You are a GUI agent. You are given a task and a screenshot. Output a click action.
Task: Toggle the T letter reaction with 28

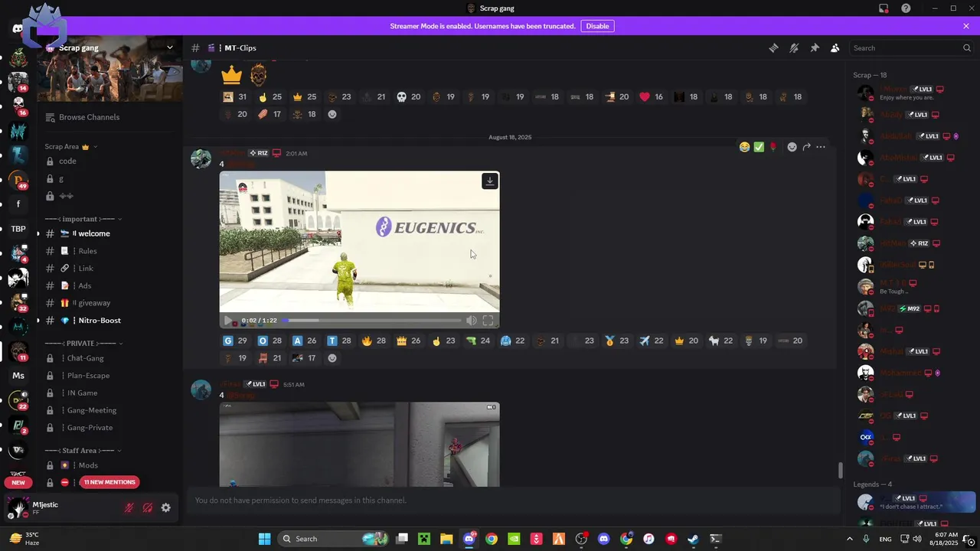pos(339,341)
